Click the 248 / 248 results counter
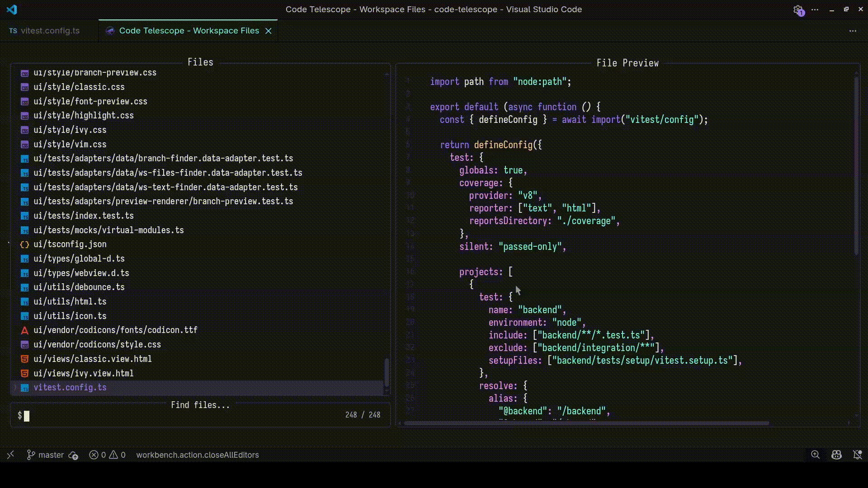868x488 pixels. pos(363,415)
